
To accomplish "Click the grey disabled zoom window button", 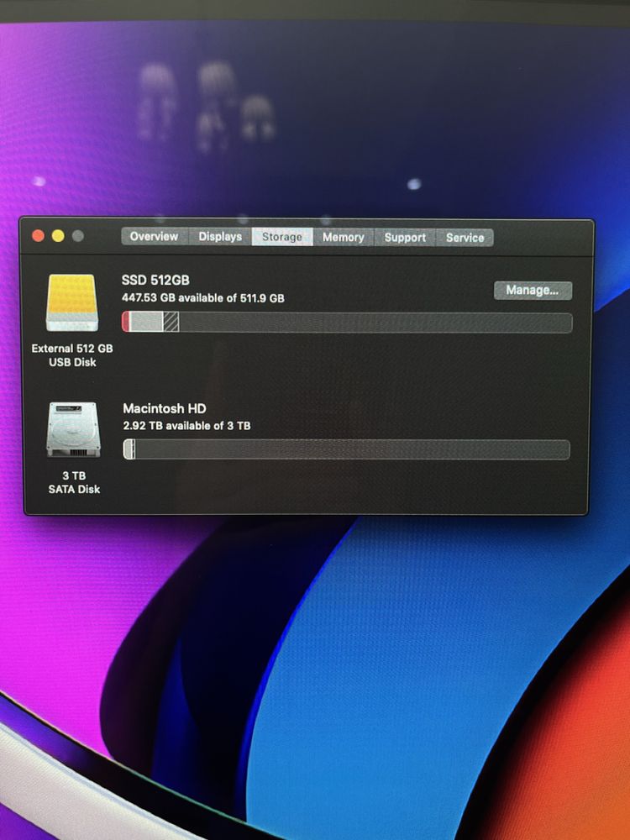I will pos(77,236).
